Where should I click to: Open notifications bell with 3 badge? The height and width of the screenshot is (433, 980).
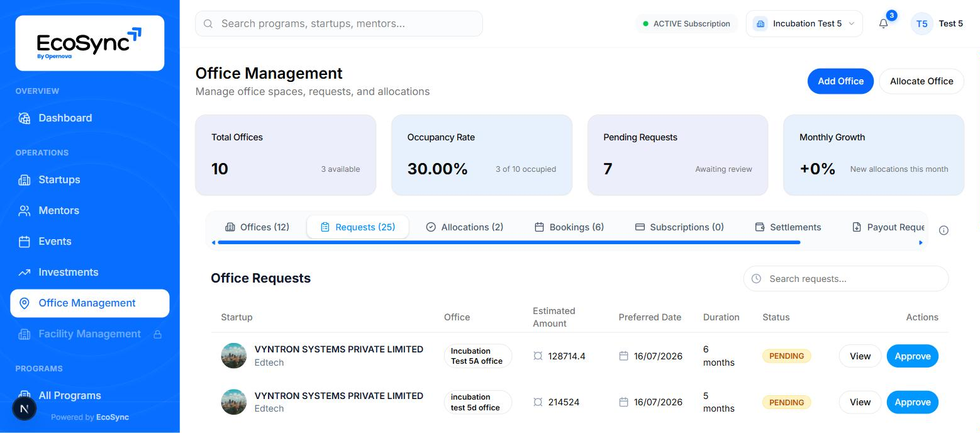[884, 23]
